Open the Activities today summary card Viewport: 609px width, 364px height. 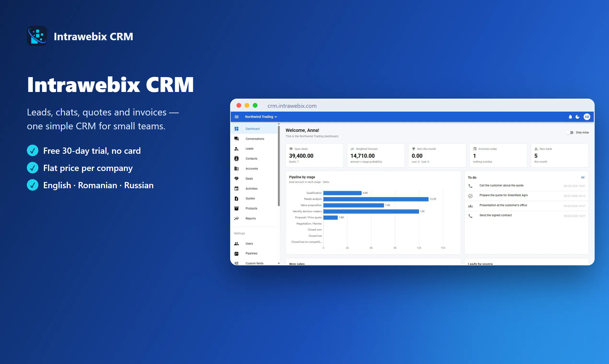point(498,155)
